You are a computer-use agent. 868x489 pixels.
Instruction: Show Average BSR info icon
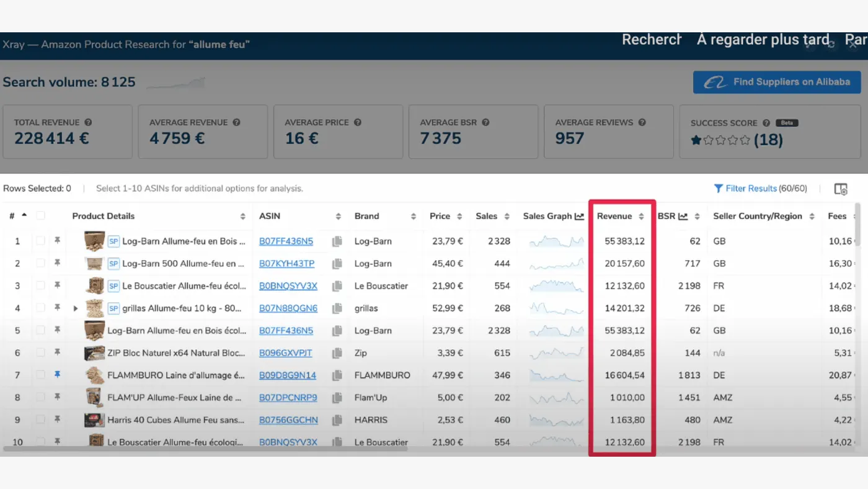coord(485,122)
